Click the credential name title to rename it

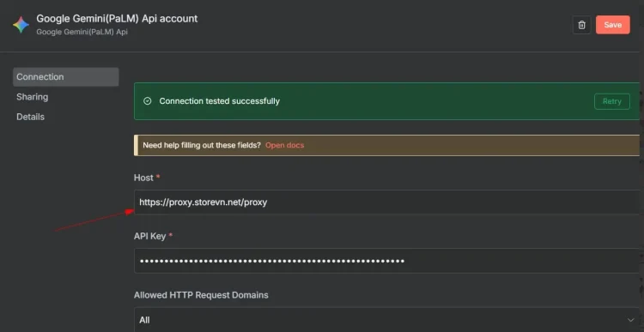(x=117, y=19)
